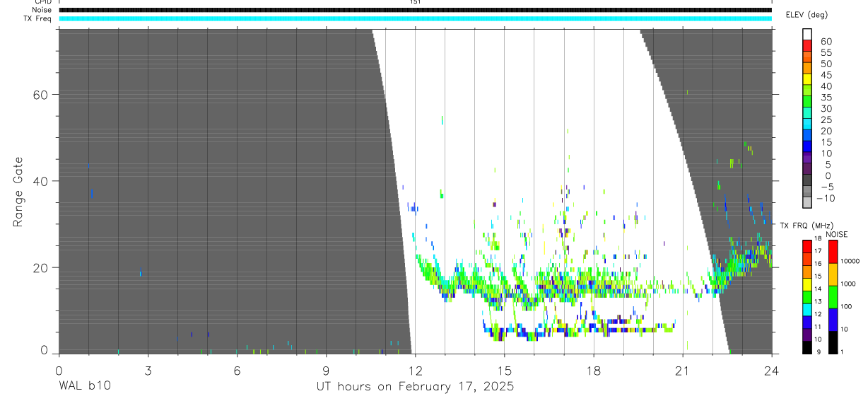This screenshot has width=868, height=401.
Task: Click the 'TX Freq' row label at top left
Action: click(38, 18)
